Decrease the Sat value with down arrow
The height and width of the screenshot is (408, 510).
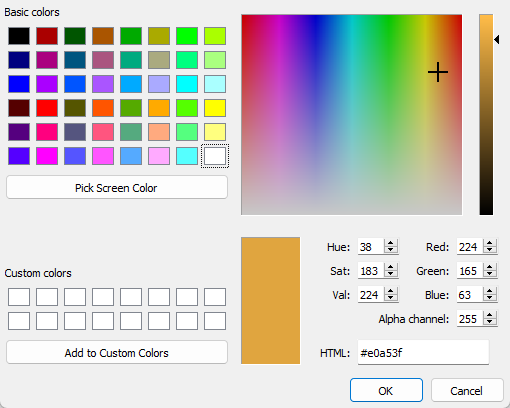tap(391, 275)
